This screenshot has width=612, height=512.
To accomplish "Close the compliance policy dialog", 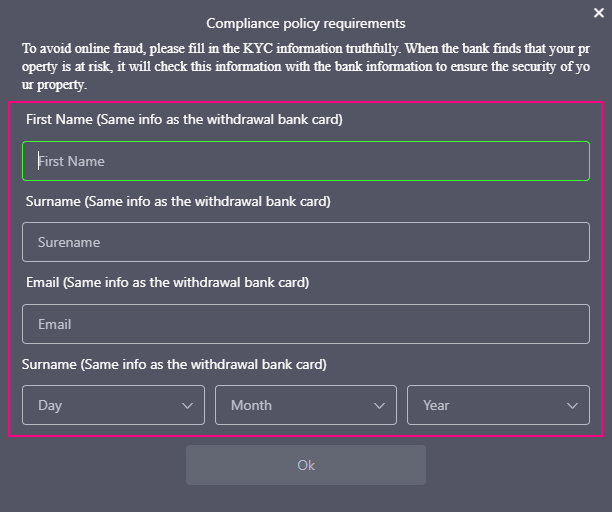I will pos(599,12).
